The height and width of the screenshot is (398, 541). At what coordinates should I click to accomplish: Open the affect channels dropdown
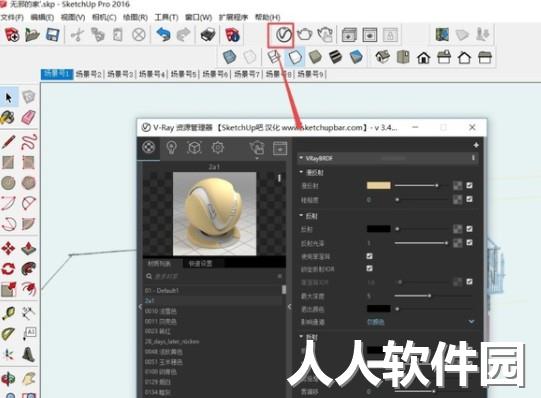click(x=421, y=322)
